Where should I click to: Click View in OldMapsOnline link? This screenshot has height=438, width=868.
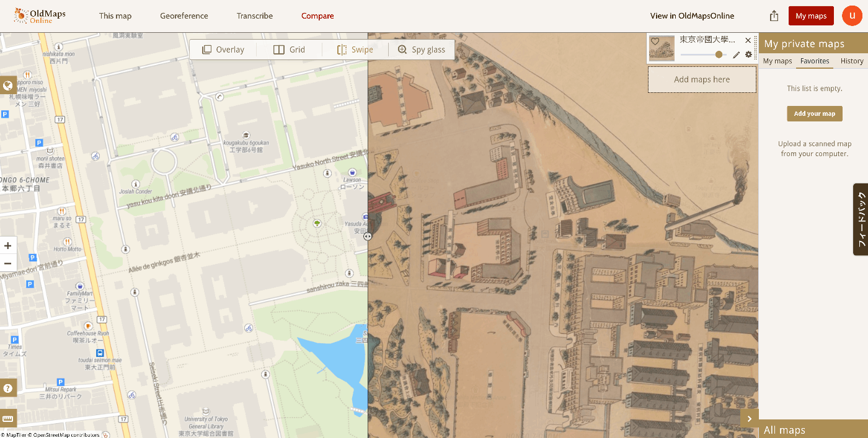tap(692, 16)
